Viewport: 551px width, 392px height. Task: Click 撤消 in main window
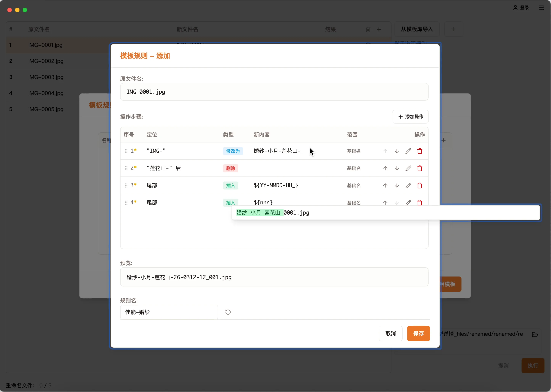[x=503, y=366]
